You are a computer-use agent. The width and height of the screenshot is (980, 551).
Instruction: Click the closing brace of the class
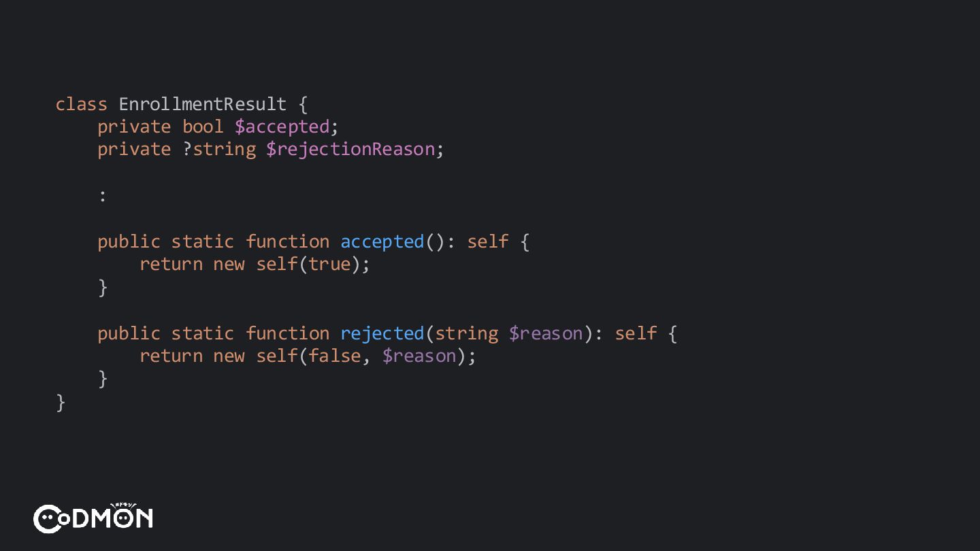[61, 403]
